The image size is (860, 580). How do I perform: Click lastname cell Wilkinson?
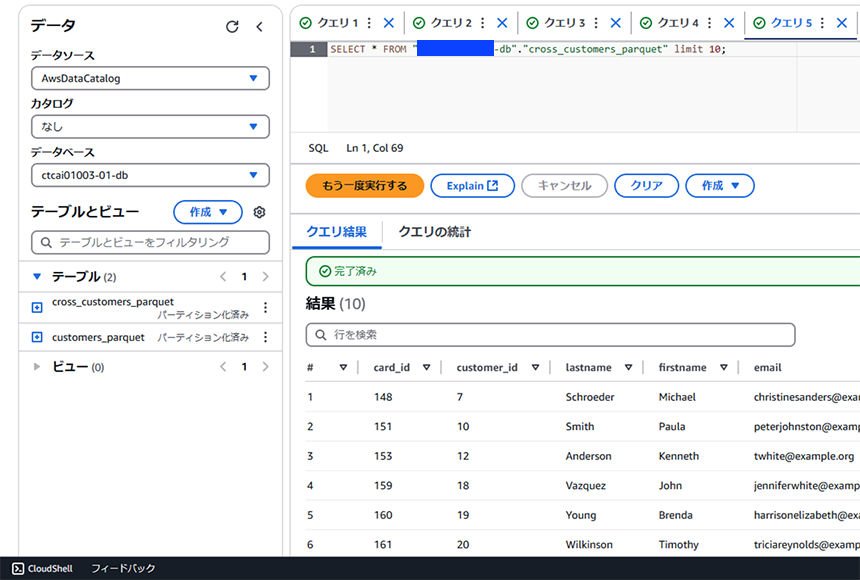coord(589,545)
